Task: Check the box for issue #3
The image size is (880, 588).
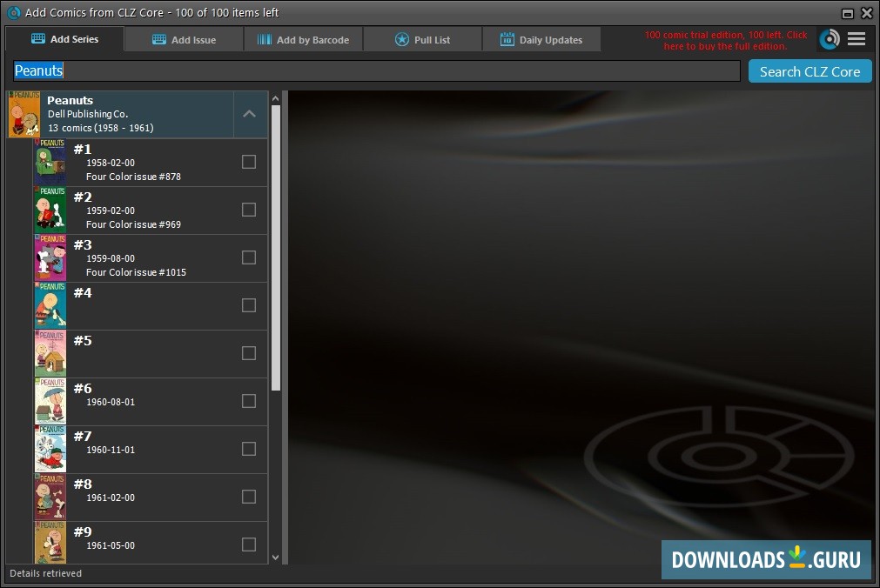Action: (x=249, y=257)
